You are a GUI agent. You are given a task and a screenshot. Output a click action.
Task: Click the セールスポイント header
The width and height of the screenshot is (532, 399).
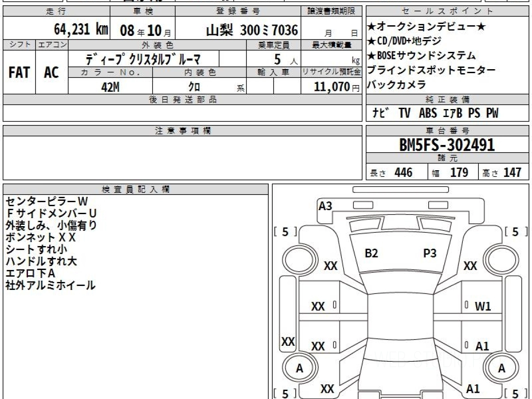[x=448, y=11]
